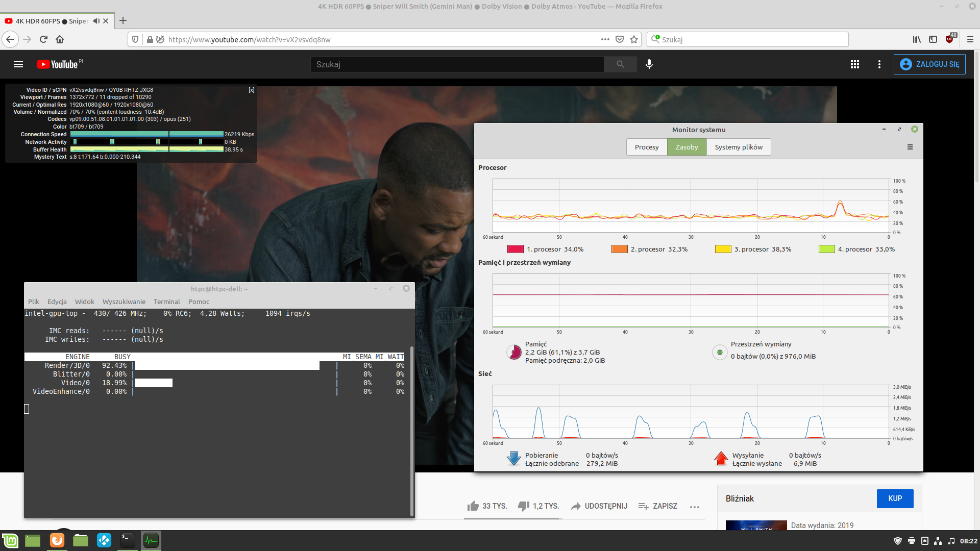980x551 pixels.
Task: Close stats for nerds overlay
Action: (x=251, y=90)
